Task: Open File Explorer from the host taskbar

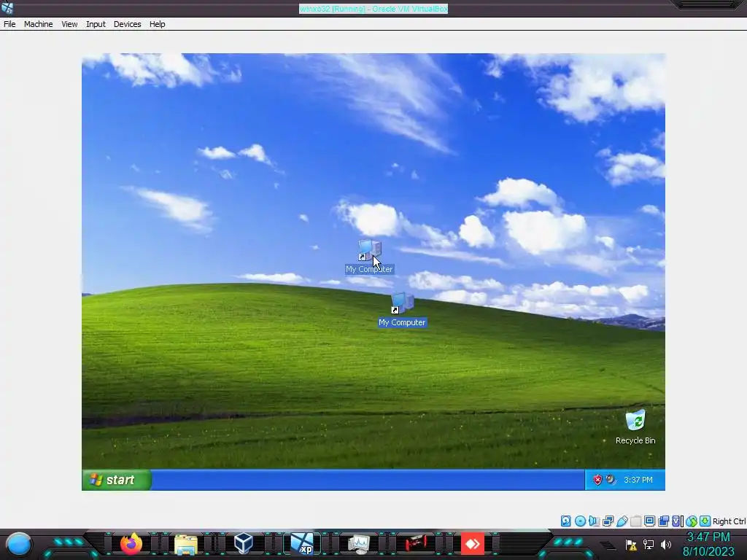Action: [x=186, y=544]
